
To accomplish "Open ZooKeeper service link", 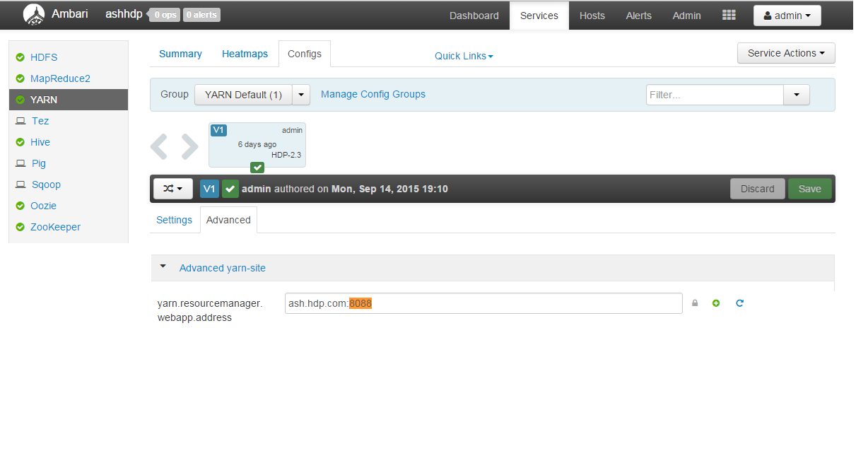I will coord(55,227).
